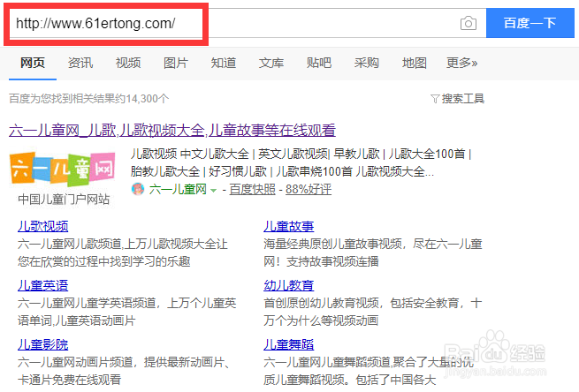
Task: Click the snippet line starting 儿歌视频 中文儿歌大全
Action: [x=301, y=154]
